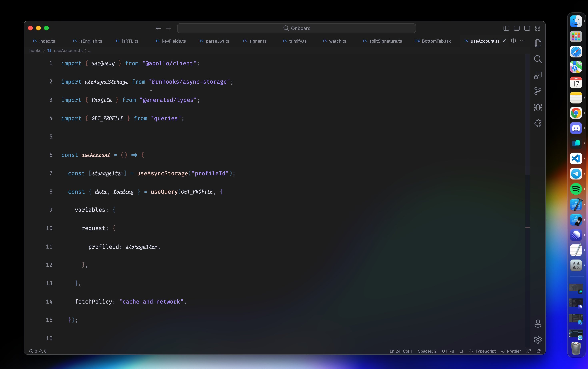Click the Prettier status bar button
This screenshot has width=588, height=369.
coord(511,351)
